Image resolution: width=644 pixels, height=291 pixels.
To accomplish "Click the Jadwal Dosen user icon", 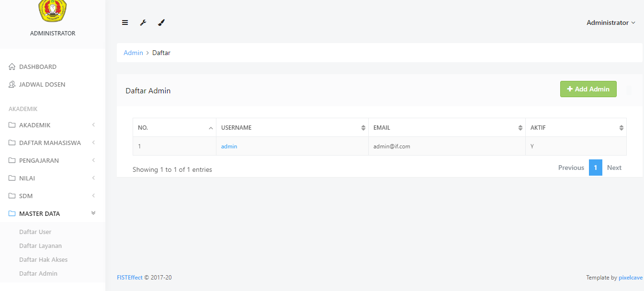I will 12,85.
